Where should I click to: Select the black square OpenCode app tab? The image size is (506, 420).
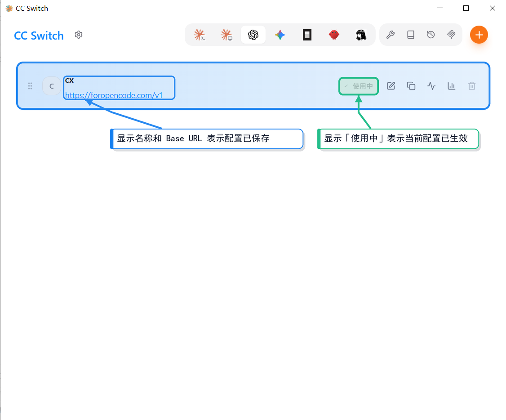307,35
